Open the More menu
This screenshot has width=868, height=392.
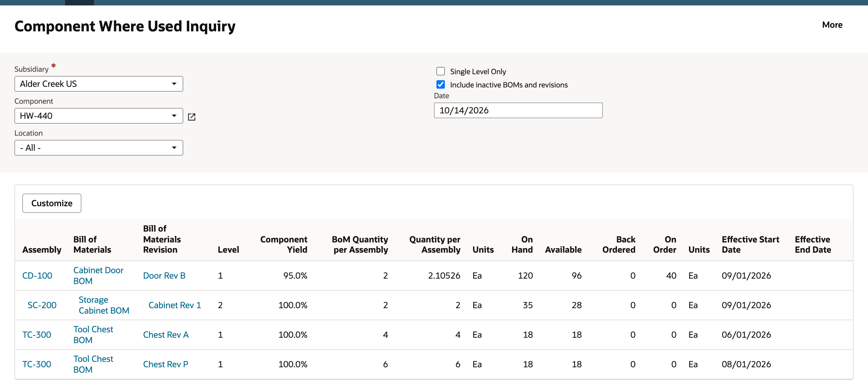(832, 25)
